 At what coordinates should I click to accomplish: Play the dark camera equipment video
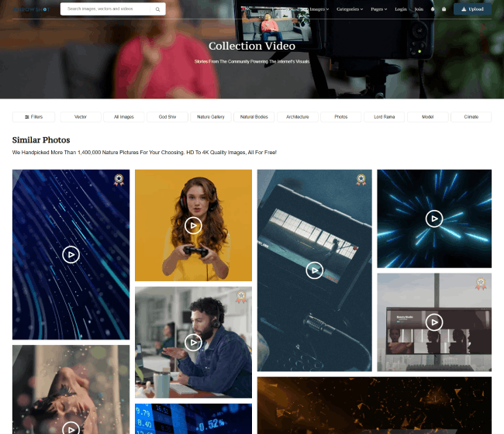pyautogui.click(x=313, y=270)
